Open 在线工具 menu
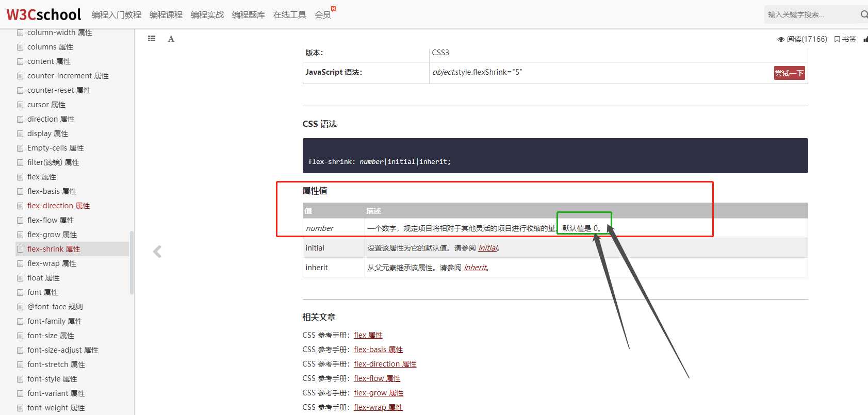 point(290,15)
